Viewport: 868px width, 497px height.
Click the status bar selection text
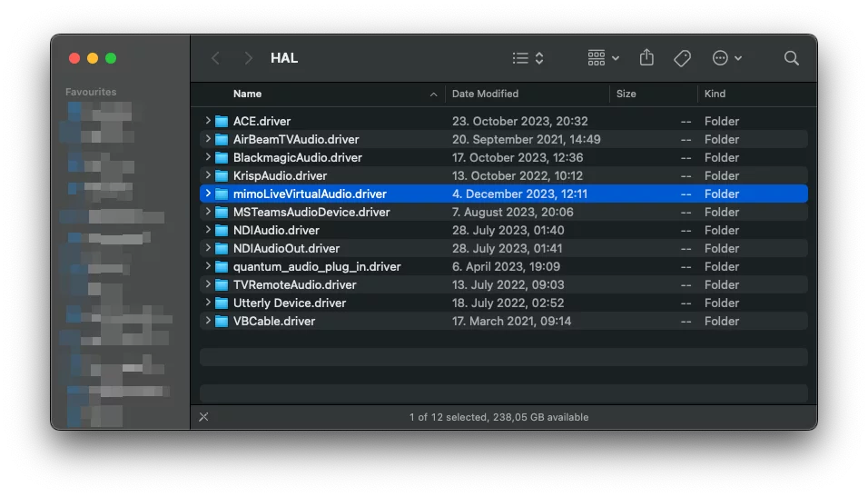click(498, 417)
